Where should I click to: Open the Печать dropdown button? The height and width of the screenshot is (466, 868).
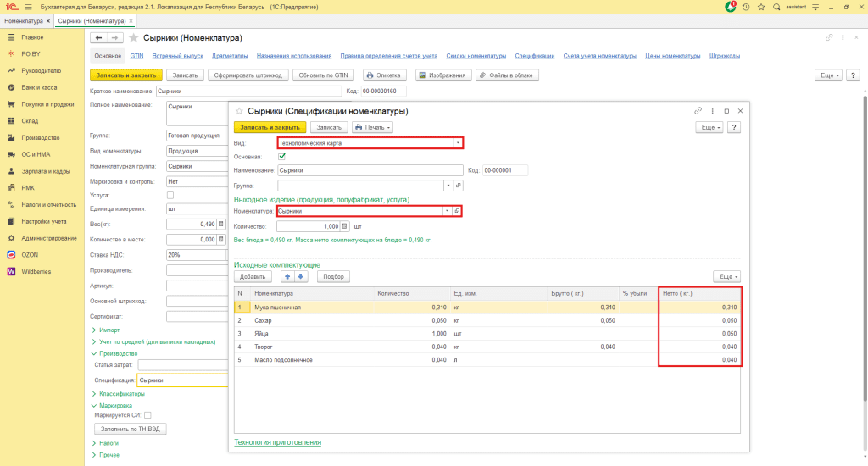[373, 127]
